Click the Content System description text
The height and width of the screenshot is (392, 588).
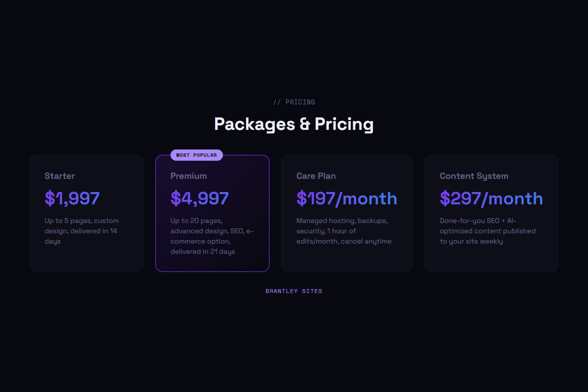(488, 230)
